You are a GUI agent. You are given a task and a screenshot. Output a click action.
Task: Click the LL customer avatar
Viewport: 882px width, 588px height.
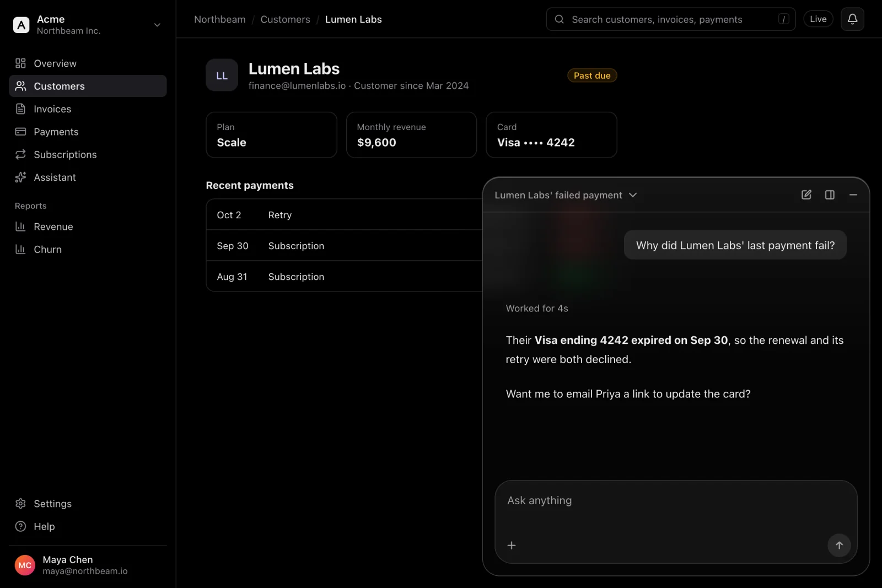(x=222, y=75)
